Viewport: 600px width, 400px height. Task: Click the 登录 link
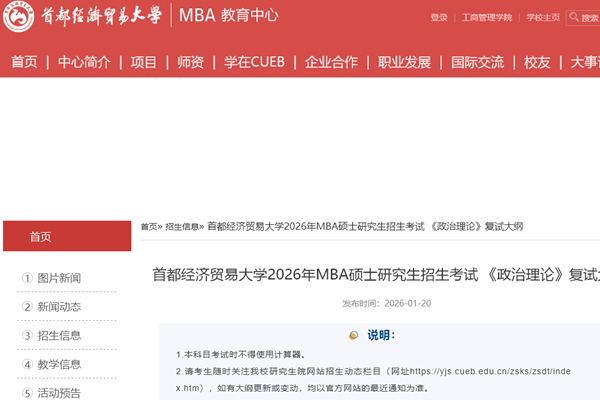(439, 18)
